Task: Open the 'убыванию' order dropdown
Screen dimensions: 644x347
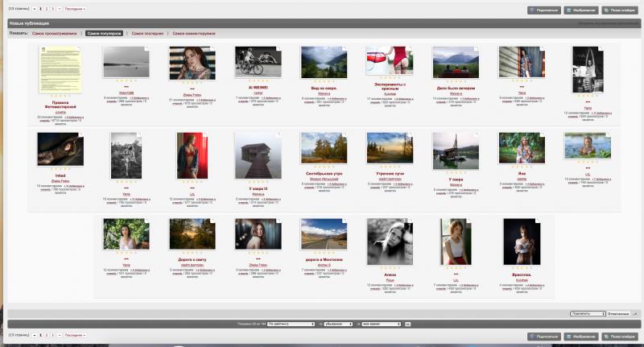Action: 338,324
